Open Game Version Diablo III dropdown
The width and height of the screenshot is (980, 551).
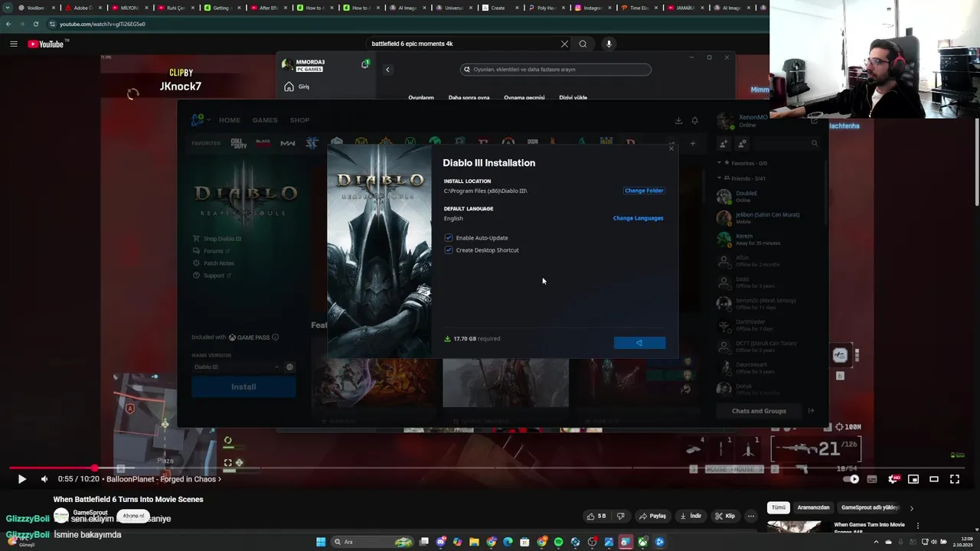click(x=236, y=367)
